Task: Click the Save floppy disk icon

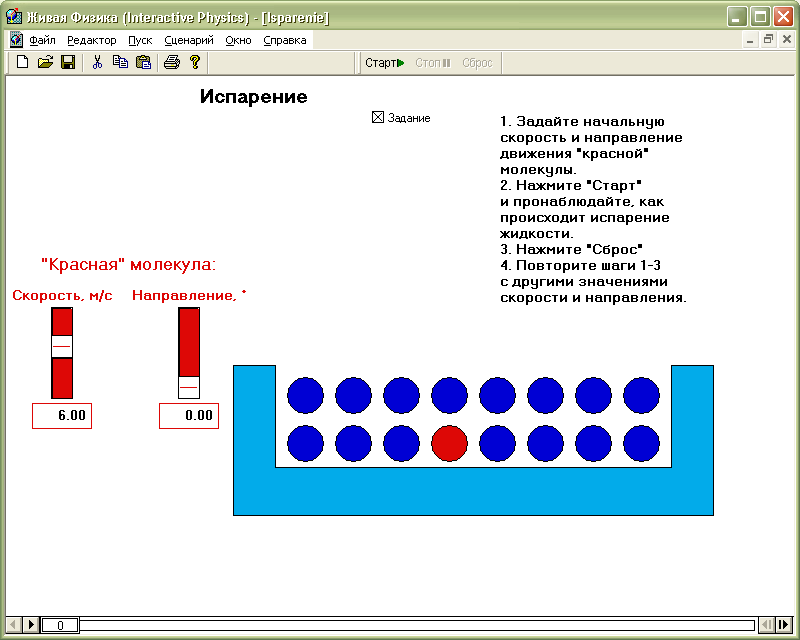Action: (x=68, y=62)
